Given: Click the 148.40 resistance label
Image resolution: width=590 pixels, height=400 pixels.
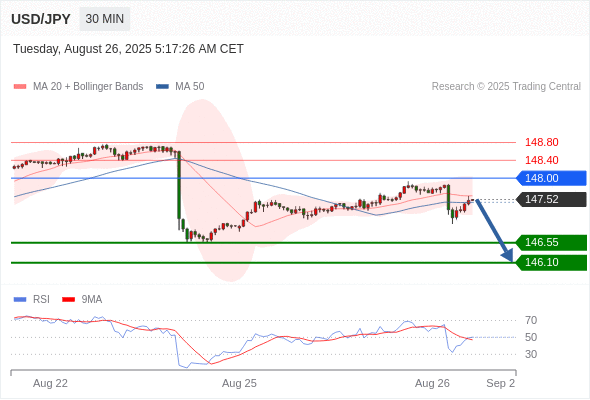Looking at the screenshot, I should click(541, 160).
